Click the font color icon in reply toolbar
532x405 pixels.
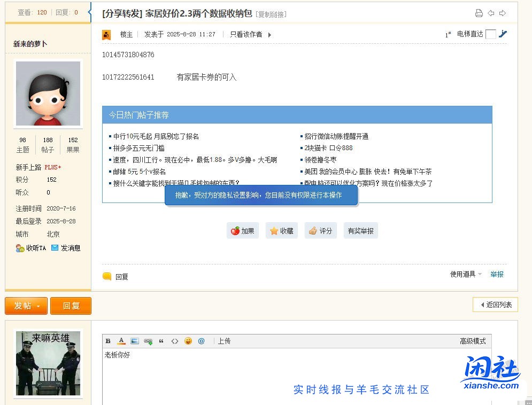click(x=121, y=340)
